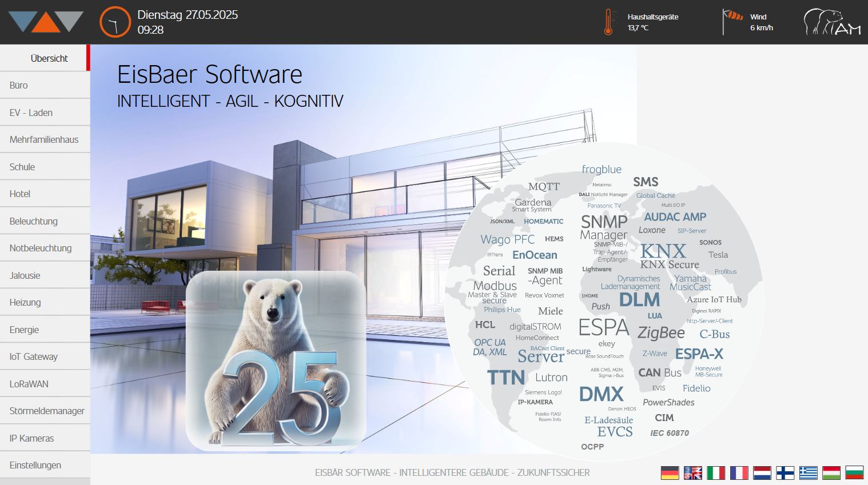
Task: Click 'INTELLIGENT - AGIL - KOGNITIV' subtitle
Action: click(230, 101)
